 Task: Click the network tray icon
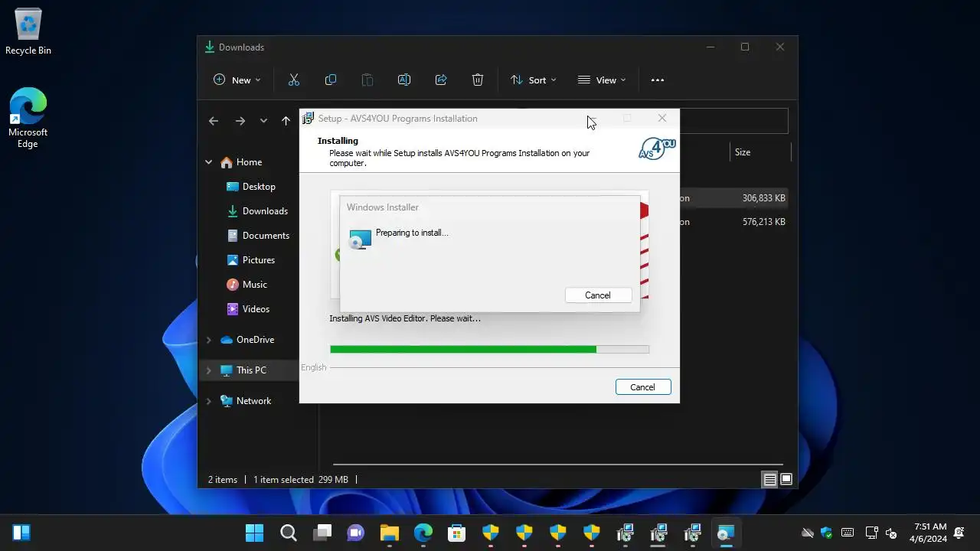click(x=871, y=533)
